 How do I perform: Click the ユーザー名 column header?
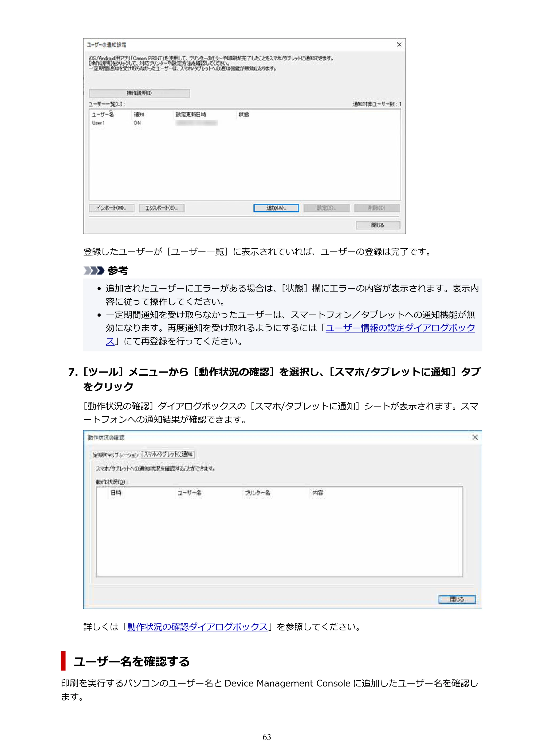click(x=103, y=115)
